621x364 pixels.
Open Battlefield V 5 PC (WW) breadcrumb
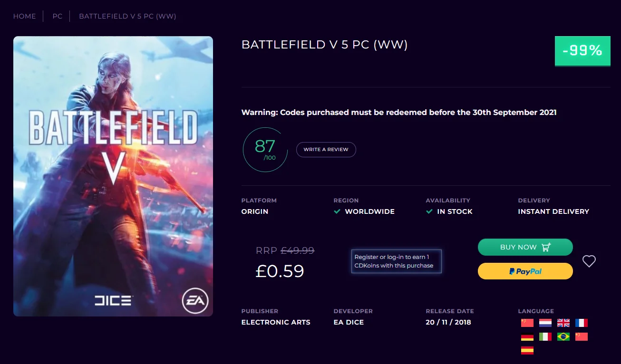[127, 16]
